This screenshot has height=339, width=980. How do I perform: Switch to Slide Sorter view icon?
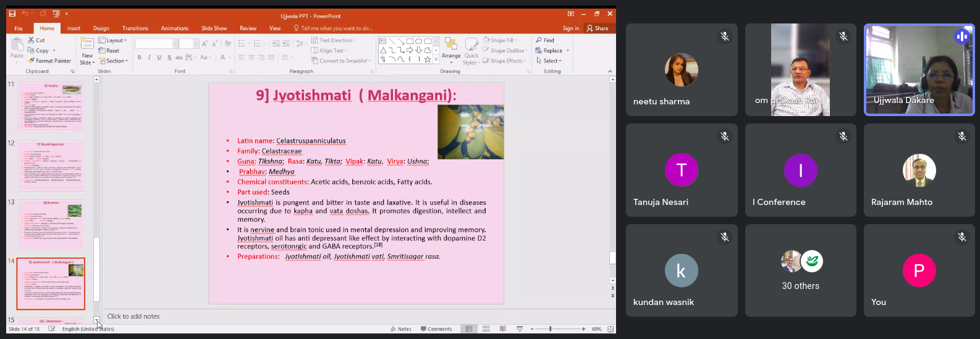(x=486, y=329)
